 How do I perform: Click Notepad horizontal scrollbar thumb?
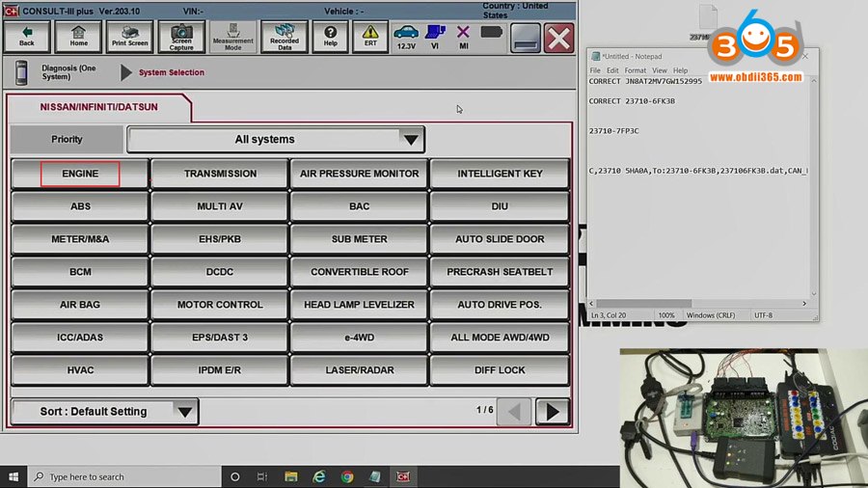tap(644, 303)
